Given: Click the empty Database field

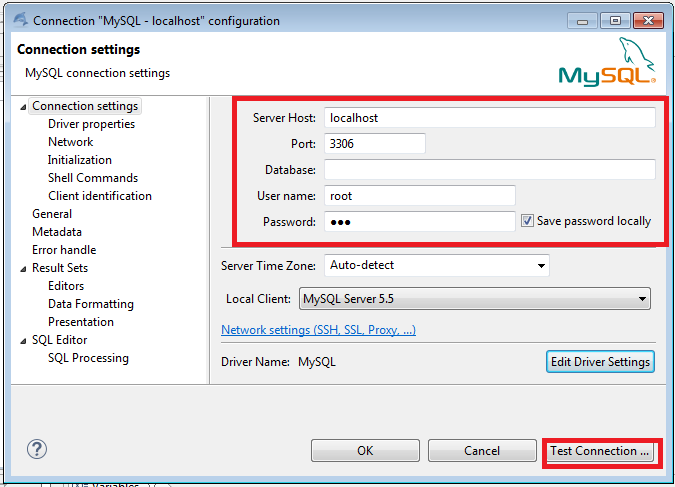Looking at the screenshot, I should (489, 170).
